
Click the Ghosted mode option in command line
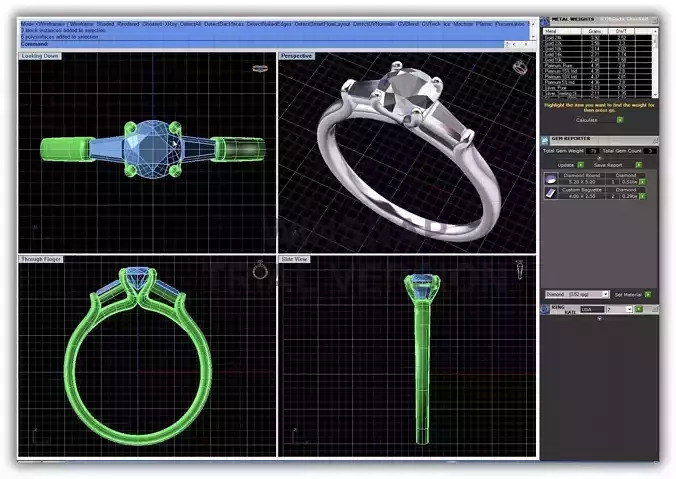pos(152,24)
